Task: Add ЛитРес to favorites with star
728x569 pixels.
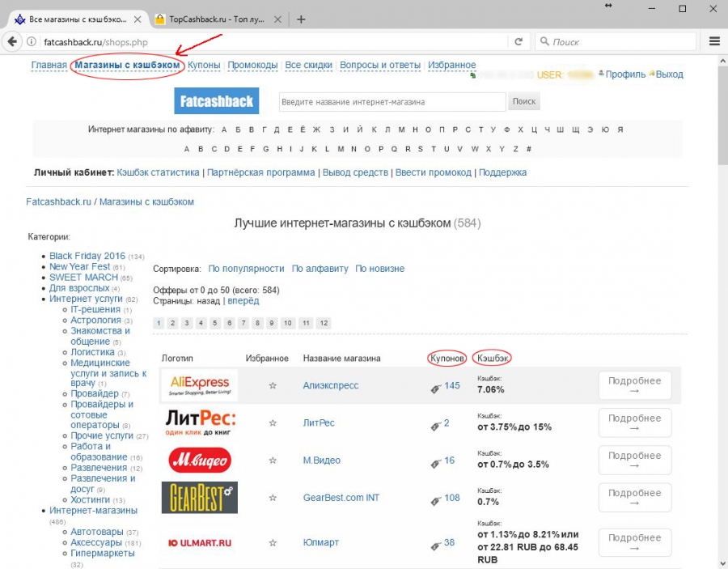Action: click(273, 423)
